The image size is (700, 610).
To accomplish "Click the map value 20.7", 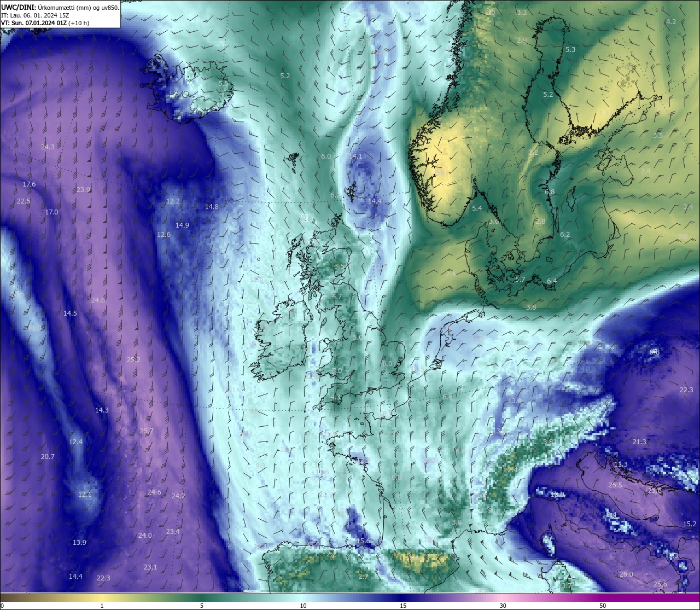I will (x=48, y=456).
